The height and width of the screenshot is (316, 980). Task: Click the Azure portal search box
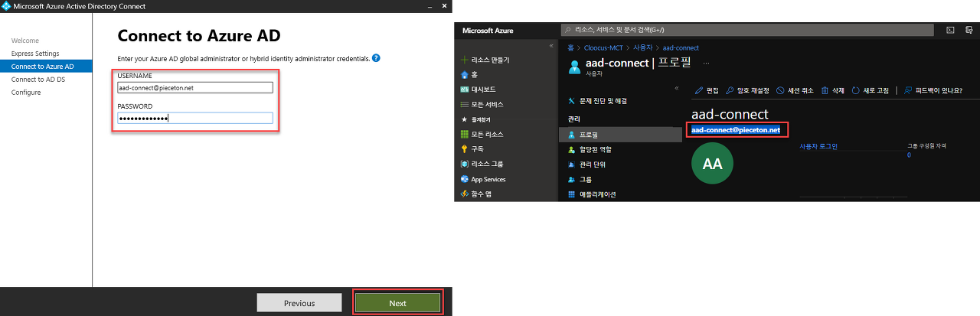(x=747, y=30)
